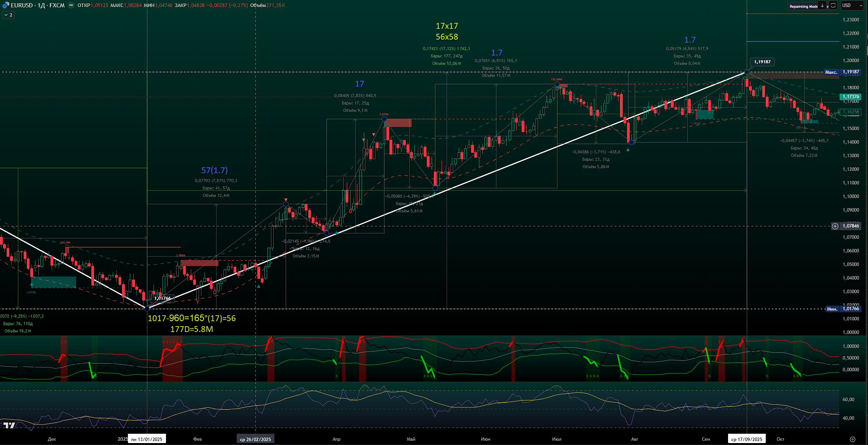
Task: Click the 17/09/2025 date marker on time axis
Action: pyautogui.click(x=746, y=439)
